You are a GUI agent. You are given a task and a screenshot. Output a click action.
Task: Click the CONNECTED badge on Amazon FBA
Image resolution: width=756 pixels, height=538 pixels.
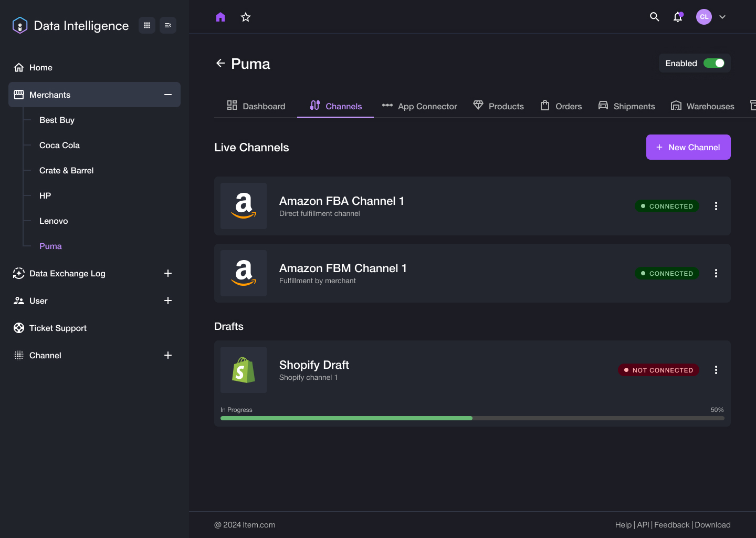[x=667, y=206]
